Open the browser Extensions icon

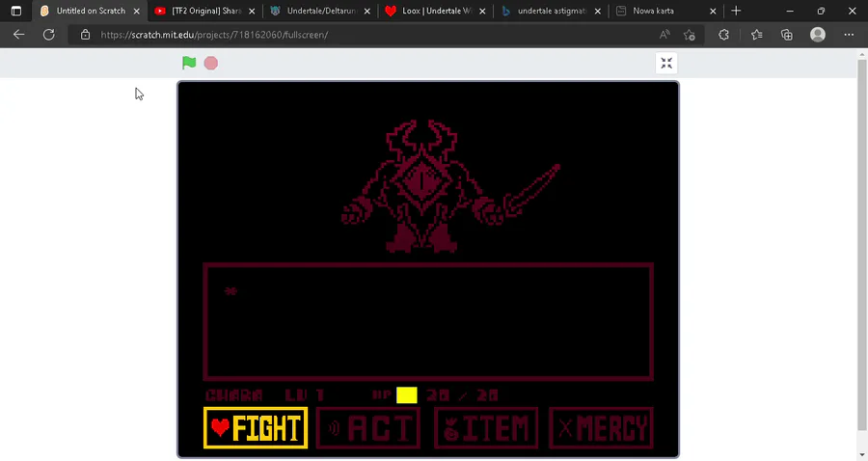click(x=723, y=35)
